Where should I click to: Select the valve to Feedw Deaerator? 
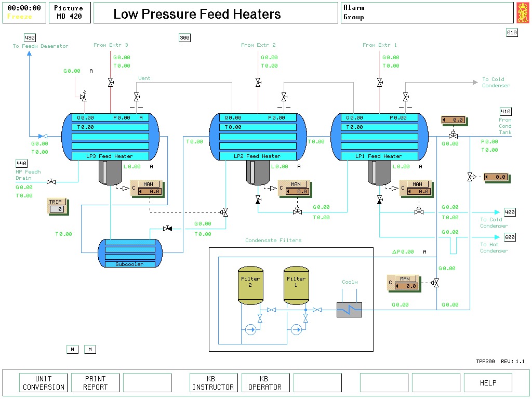43,137
